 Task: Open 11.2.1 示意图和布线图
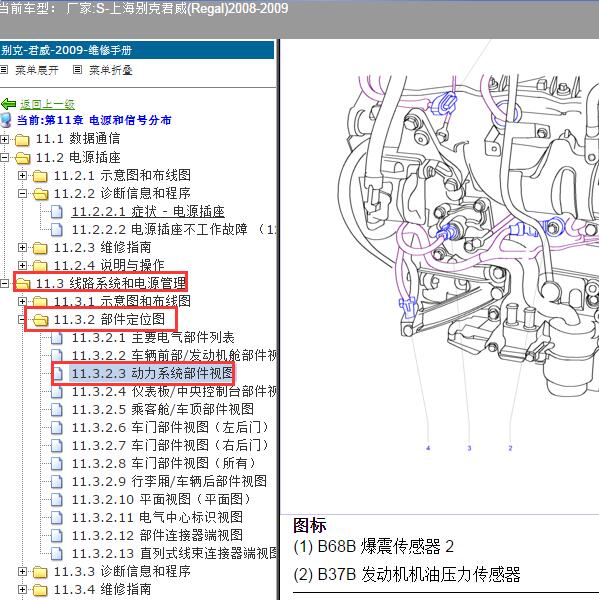(122, 175)
